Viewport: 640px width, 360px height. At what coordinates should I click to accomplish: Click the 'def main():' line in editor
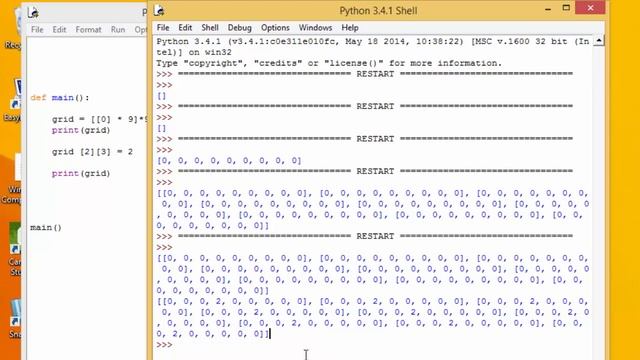[x=60, y=98]
